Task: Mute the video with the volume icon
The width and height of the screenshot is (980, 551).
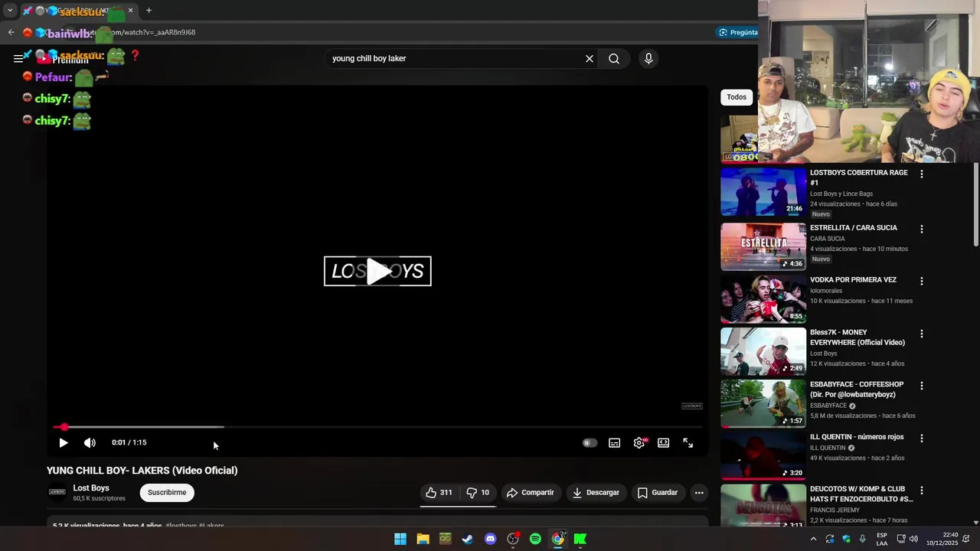Action: pos(90,442)
